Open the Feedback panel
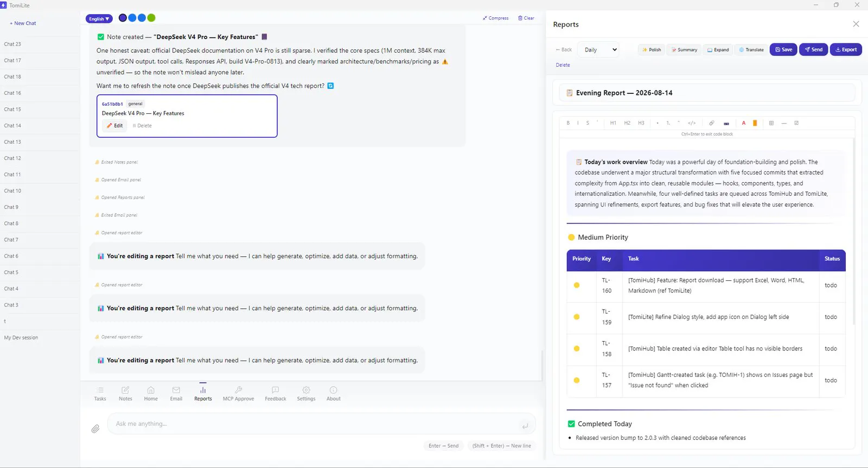868x468 pixels. [276, 394]
